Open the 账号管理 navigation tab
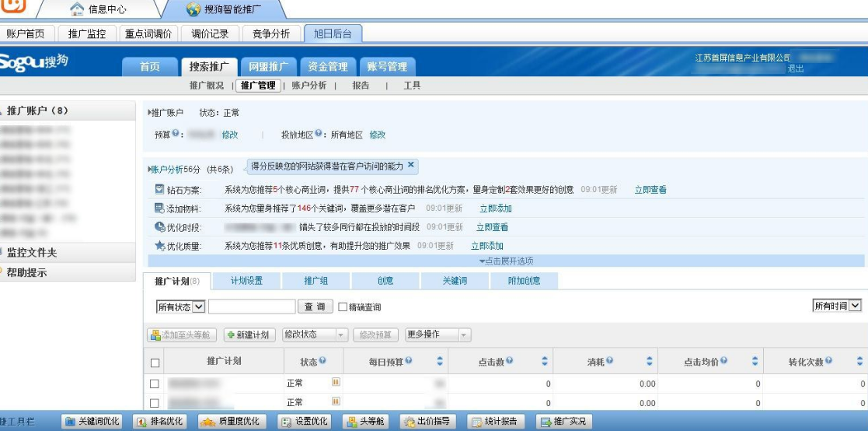This screenshot has width=868, height=431. click(387, 67)
